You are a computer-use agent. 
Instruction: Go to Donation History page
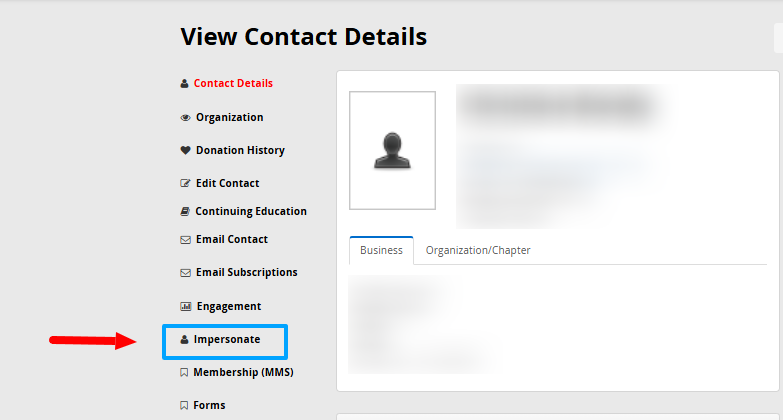pos(240,150)
